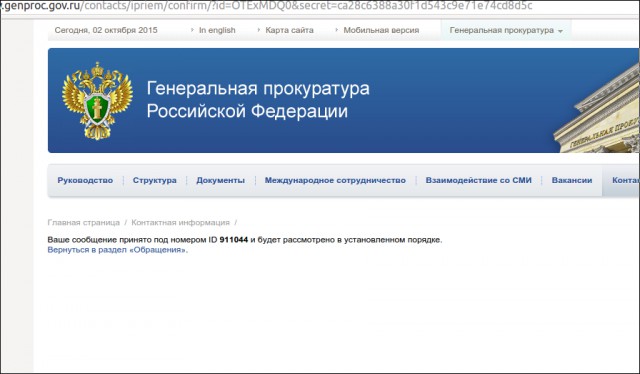Screen dimensions: 640x374
Task: Open the Структура menu item
Action: pyautogui.click(x=154, y=180)
